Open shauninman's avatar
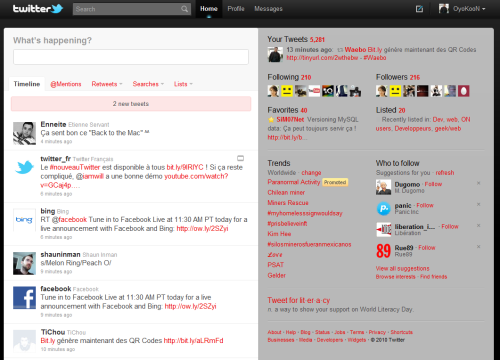Image resolution: width=500 pixels, height=360 pixels. pyautogui.click(x=24, y=263)
